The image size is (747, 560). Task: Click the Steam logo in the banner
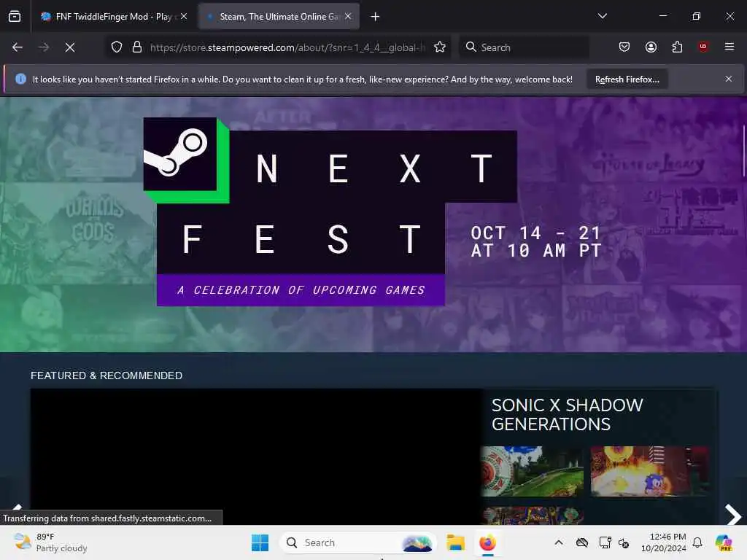tap(181, 155)
